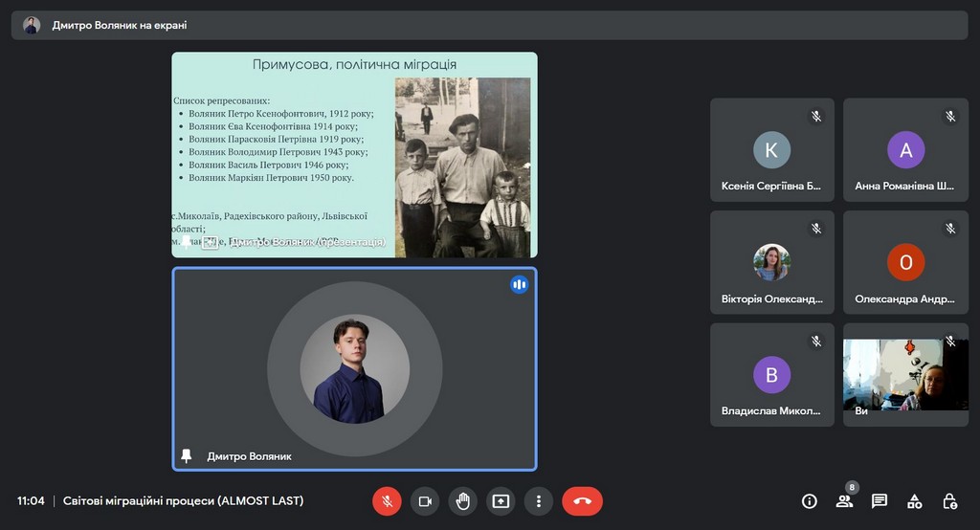This screenshot has height=530, width=980.
Task: Click the blue audio indicator on speaker tile
Action: (x=519, y=284)
